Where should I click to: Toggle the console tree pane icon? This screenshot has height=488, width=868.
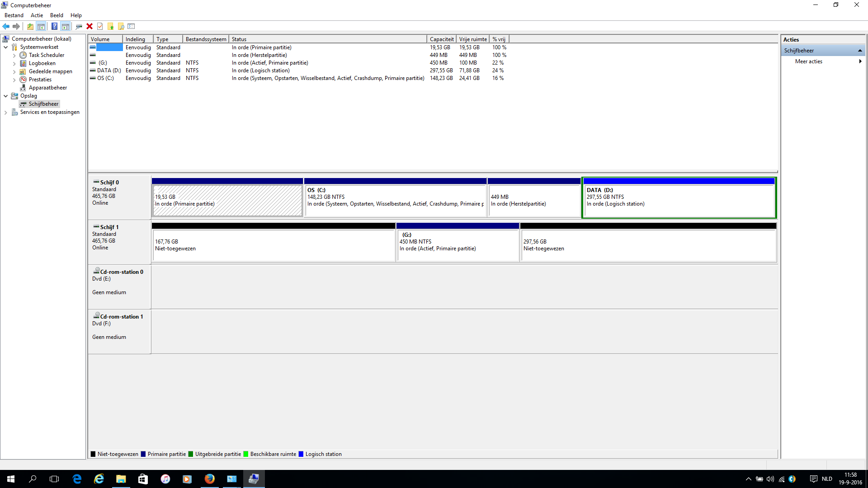(41, 26)
